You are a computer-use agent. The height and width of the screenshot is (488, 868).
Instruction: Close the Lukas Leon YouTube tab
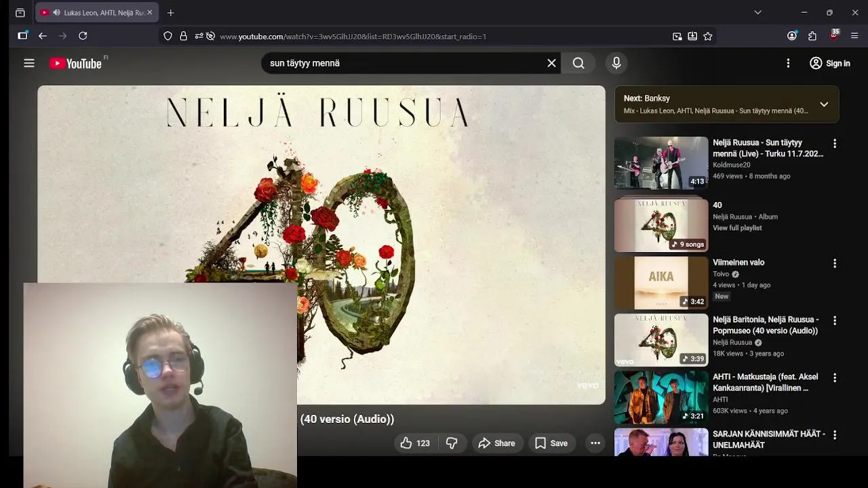tap(150, 12)
